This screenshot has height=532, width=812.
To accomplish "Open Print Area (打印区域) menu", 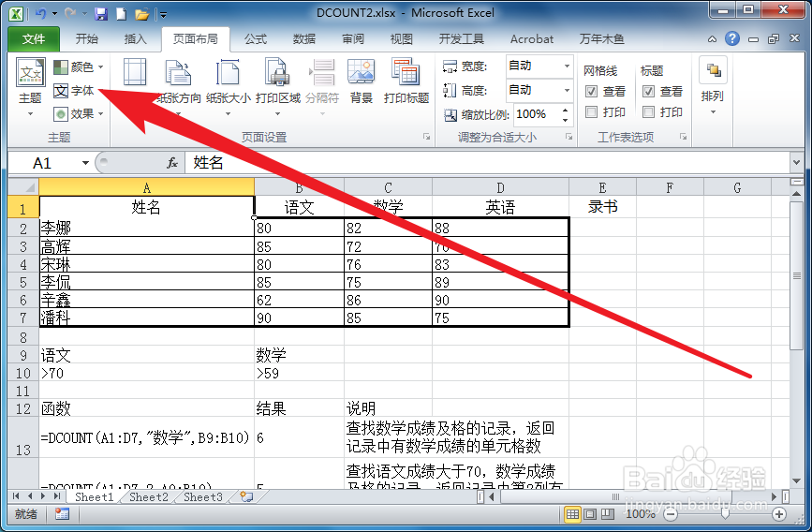I will (x=278, y=85).
